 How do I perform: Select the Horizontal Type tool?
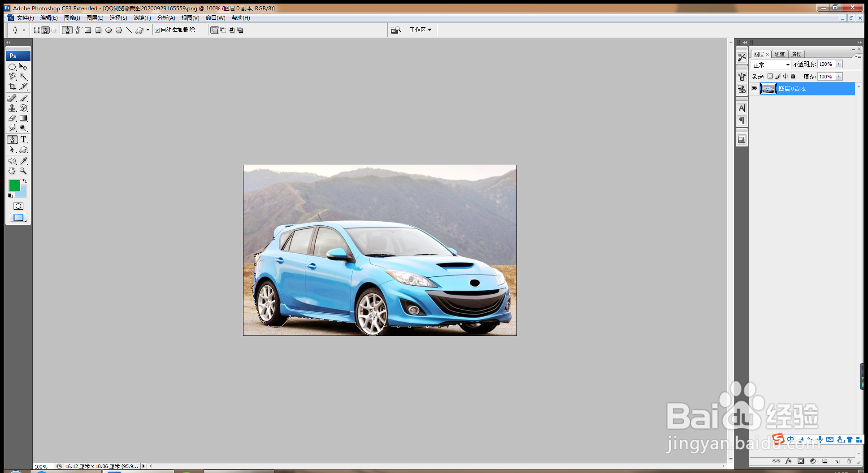tap(24, 140)
